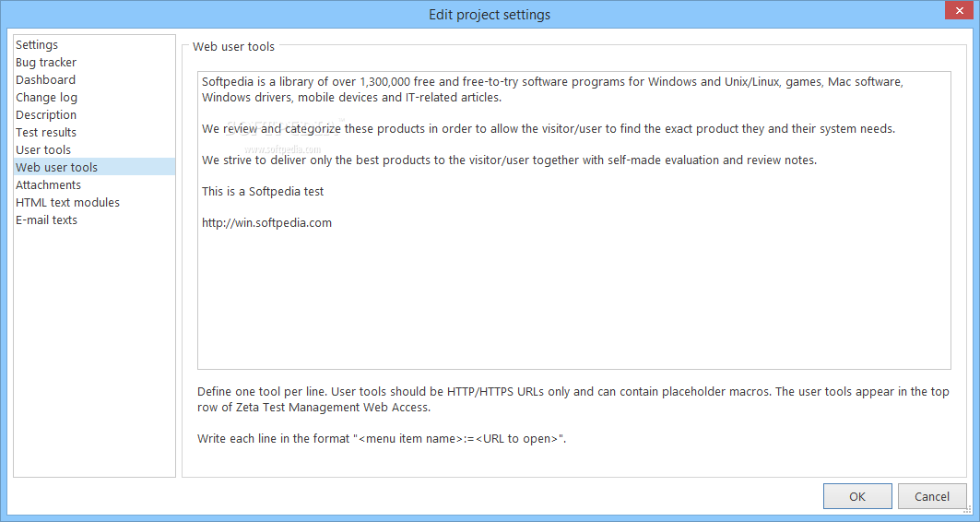Image resolution: width=980 pixels, height=522 pixels.
Task: Click the line 'This is a Softpedia test'
Action: [x=263, y=191]
